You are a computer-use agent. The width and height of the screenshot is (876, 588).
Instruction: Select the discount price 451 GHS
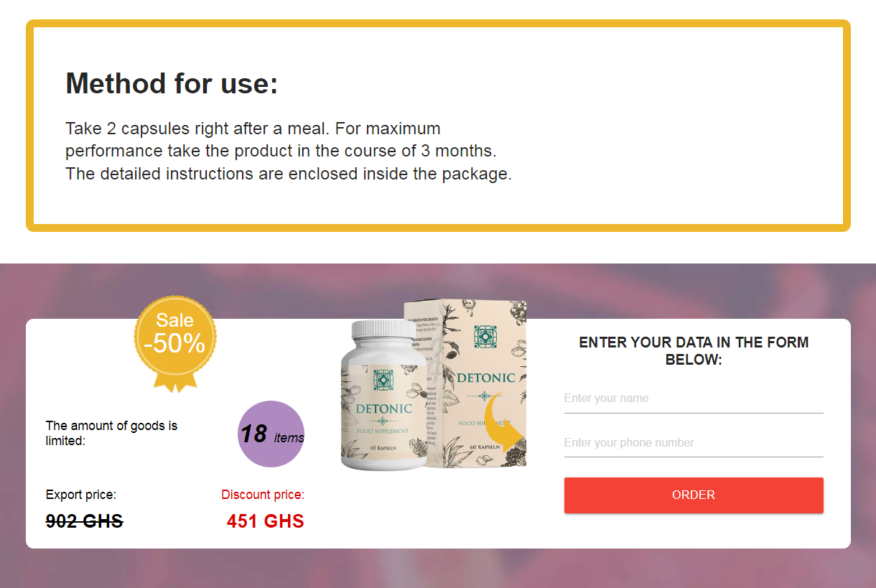tap(266, 521)
